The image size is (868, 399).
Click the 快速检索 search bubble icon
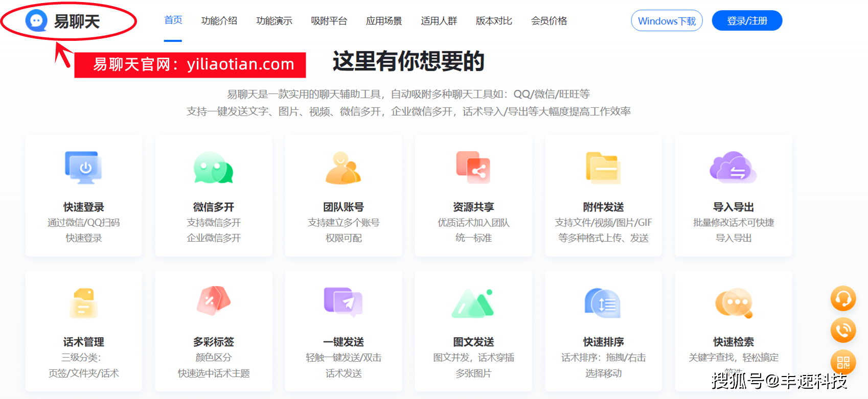pos(734,303)
